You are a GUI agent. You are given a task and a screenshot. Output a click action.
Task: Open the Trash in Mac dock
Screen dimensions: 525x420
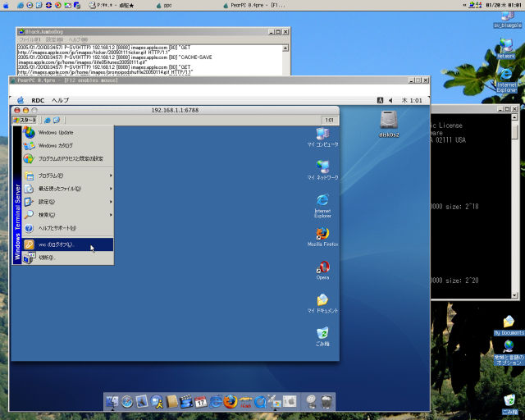pos(326,402)
